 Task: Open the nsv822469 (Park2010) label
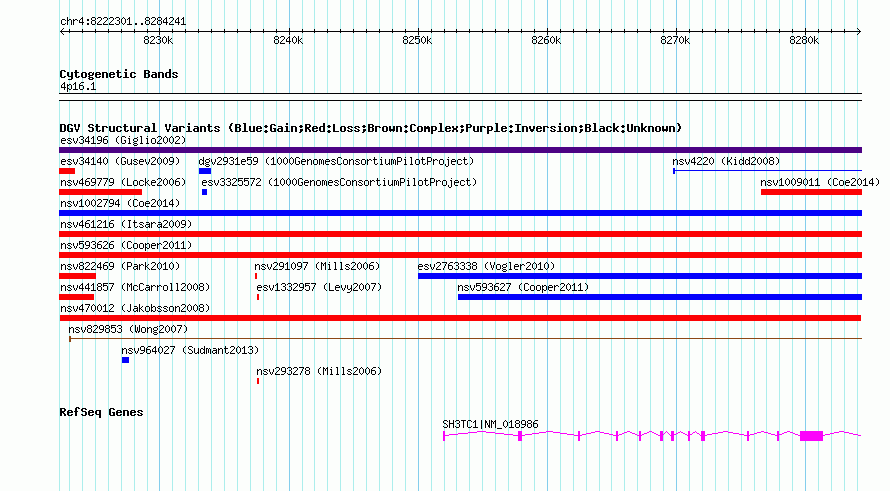[120, 266]
